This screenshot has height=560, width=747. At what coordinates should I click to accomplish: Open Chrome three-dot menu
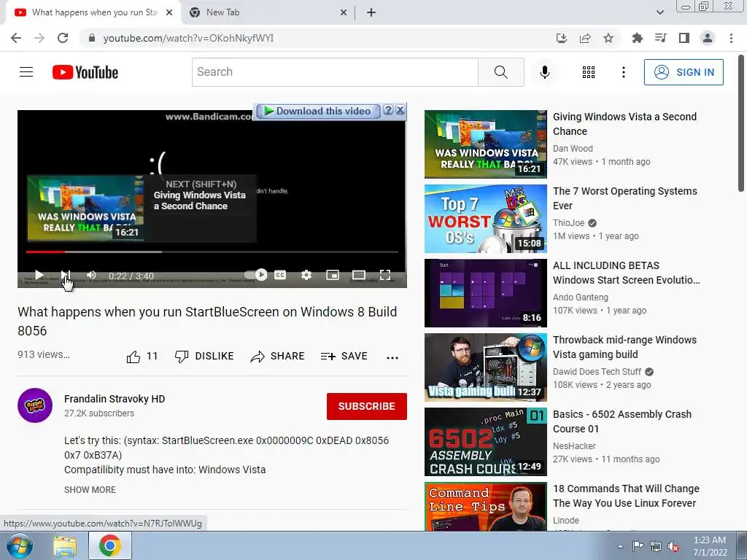(731, 38)
